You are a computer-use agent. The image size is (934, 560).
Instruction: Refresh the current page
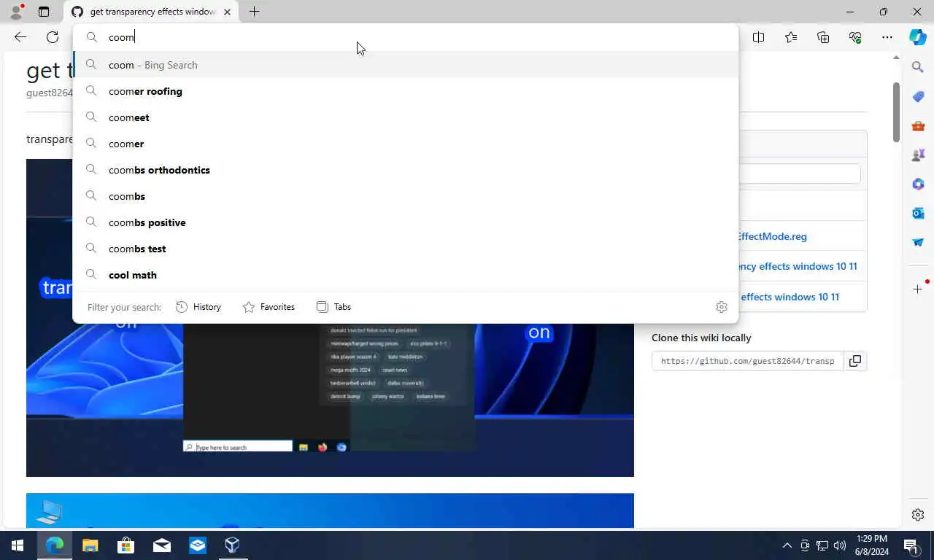pyautogui.click(x=53, y=37)
